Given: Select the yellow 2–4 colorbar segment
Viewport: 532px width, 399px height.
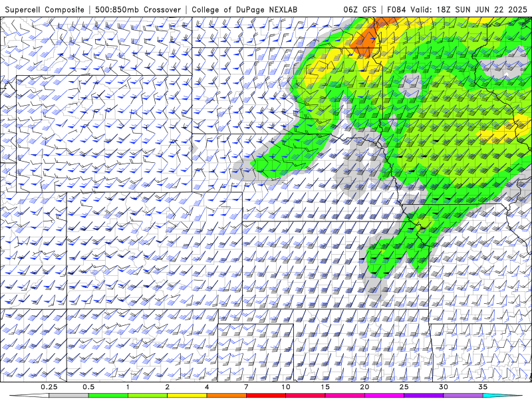Looking at the screenshot, I should 187,396.
